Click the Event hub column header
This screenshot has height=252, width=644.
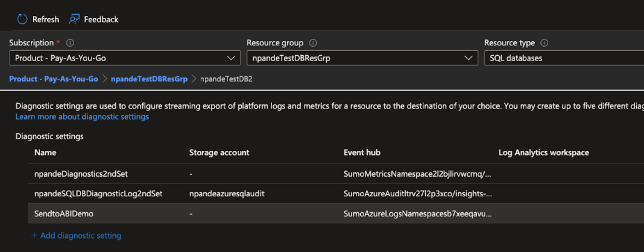pos(362,153)
